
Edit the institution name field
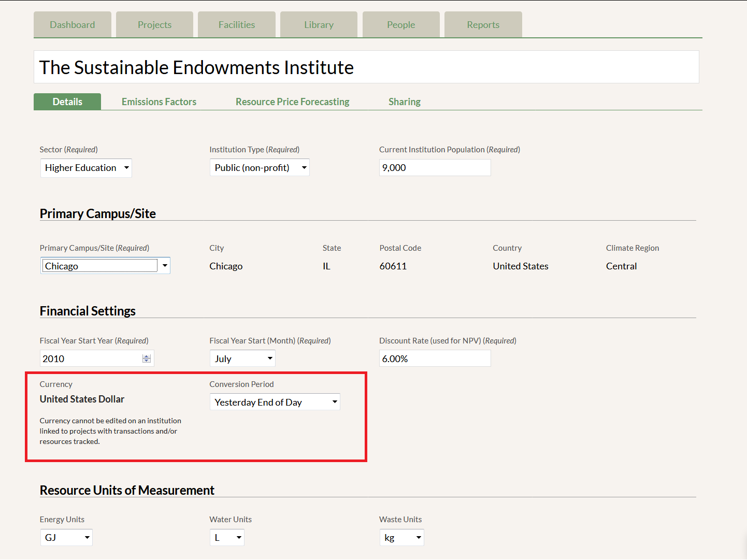366,67
